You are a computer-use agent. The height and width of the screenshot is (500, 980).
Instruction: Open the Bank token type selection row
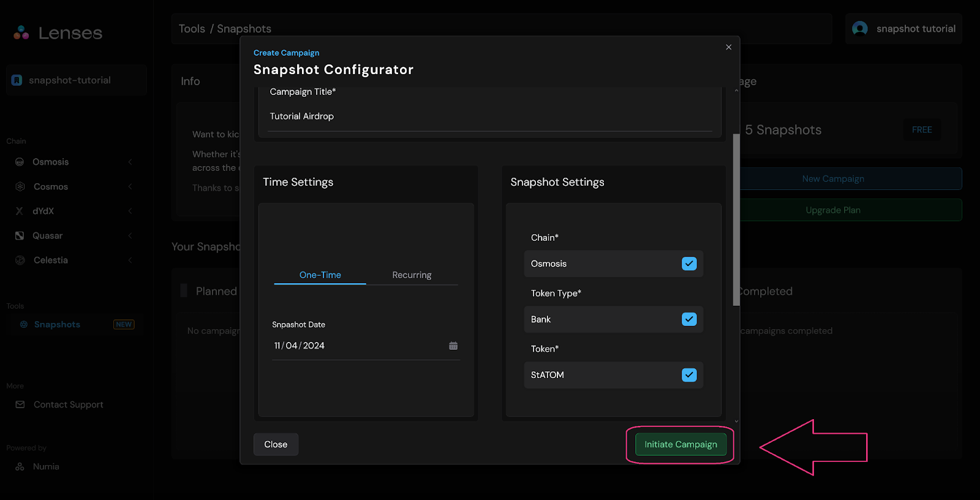click(614, 319)
